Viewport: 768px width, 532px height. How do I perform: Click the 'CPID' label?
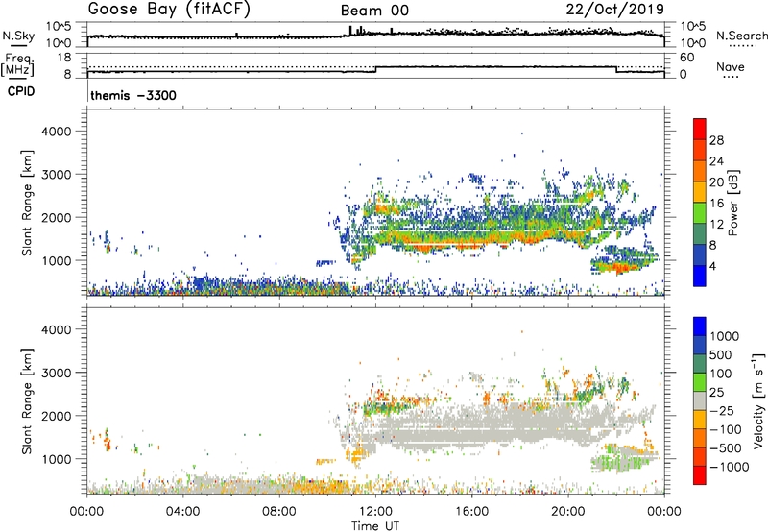(x=21, y=91)
